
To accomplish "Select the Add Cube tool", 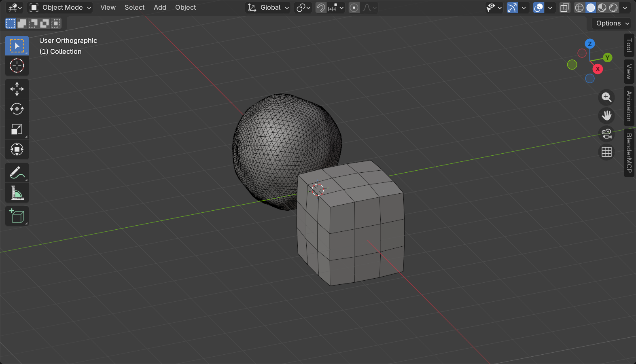I will [17, 216].
